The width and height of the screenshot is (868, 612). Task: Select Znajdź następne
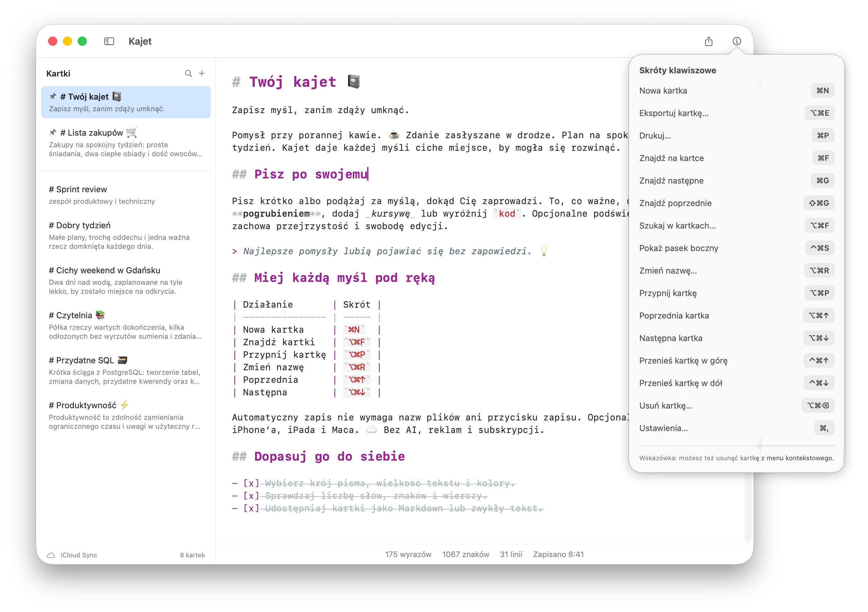(736, 180)
